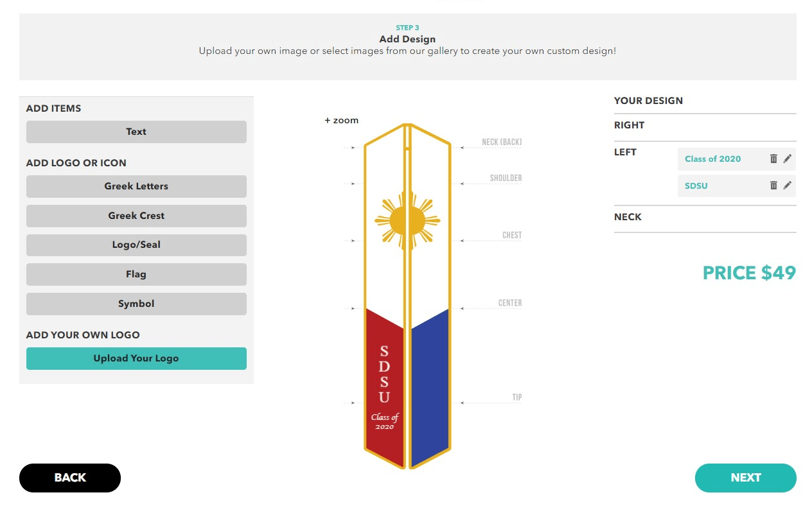Delete the Class of 2020 design item
The width and height of the screenshot is (812, 513).
click(773, 159)
